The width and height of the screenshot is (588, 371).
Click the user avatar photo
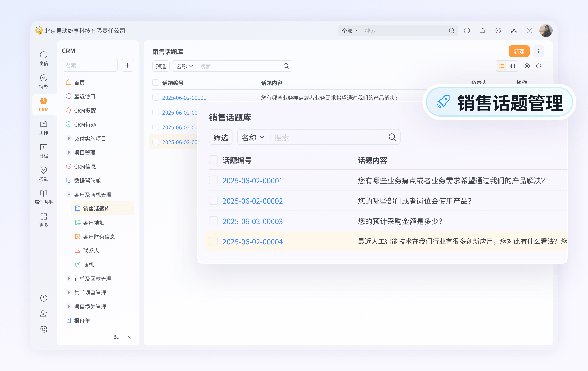[x=546, y=31]
